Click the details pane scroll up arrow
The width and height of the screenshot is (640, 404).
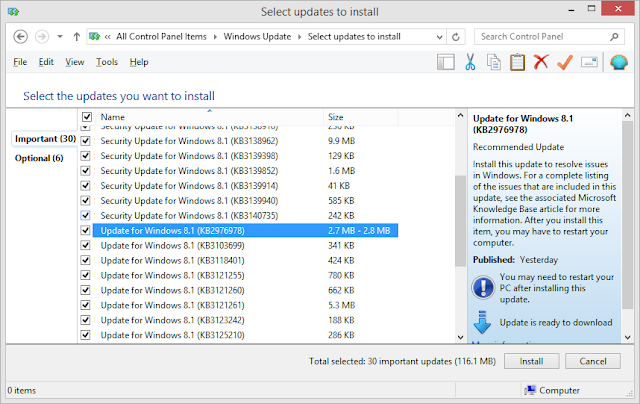coord(628,115)
